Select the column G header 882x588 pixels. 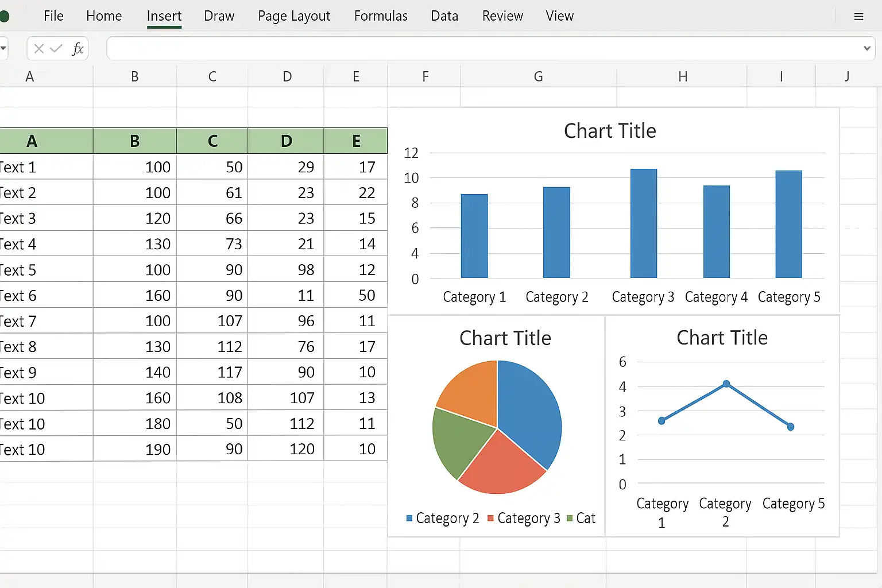[x=538, y=76]
